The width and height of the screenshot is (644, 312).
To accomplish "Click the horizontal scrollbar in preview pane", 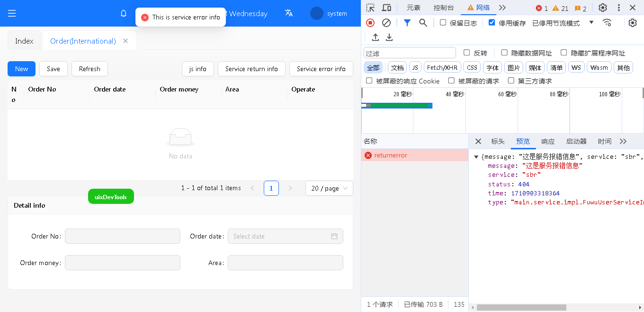I will pyautogui.click(x=521, y=307).
